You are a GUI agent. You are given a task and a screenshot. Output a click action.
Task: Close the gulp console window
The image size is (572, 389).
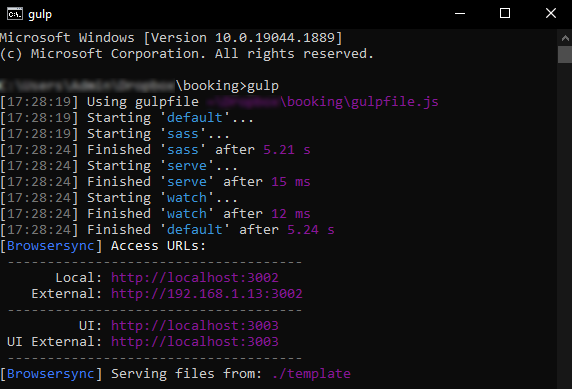(x=550, y=14)
